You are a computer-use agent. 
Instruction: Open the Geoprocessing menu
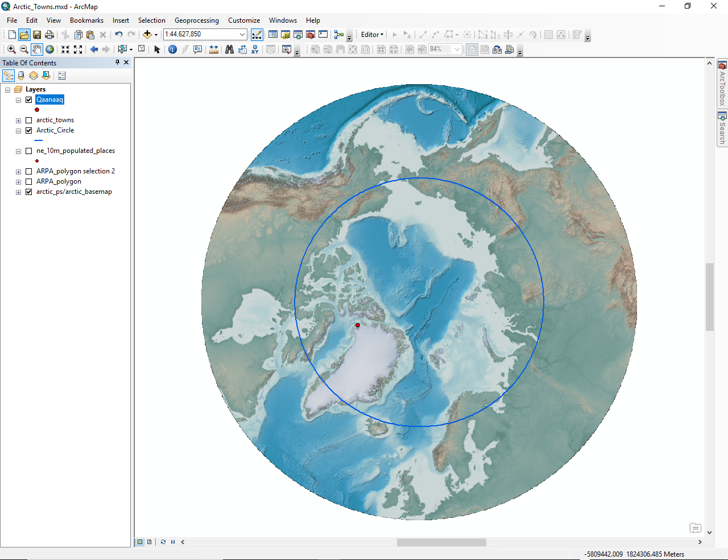click(196, 20)
